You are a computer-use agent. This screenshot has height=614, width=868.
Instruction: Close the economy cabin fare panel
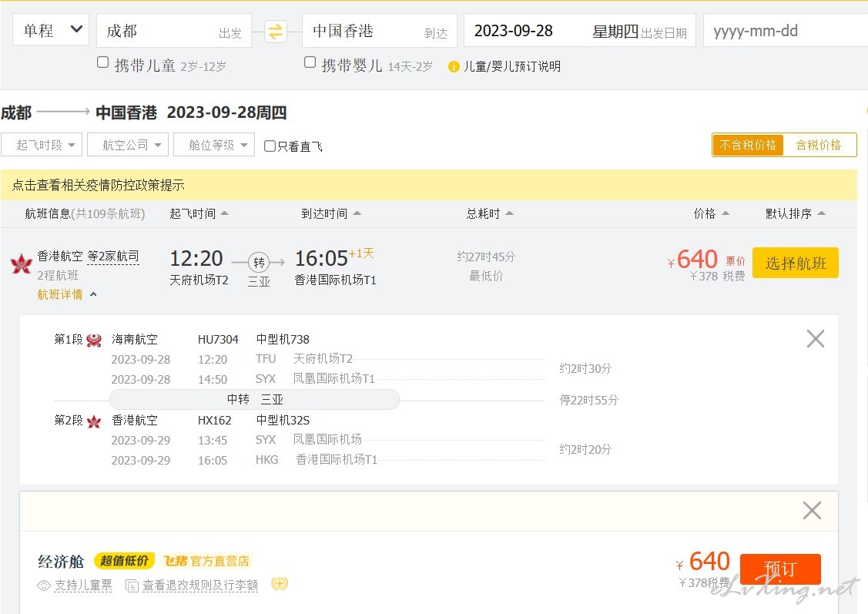pos(812,510)
